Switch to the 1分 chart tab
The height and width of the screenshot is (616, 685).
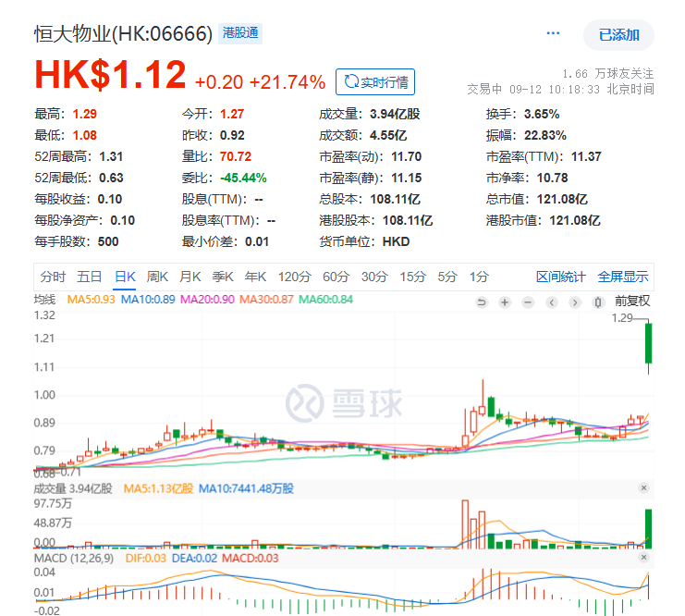click(479, 277)
